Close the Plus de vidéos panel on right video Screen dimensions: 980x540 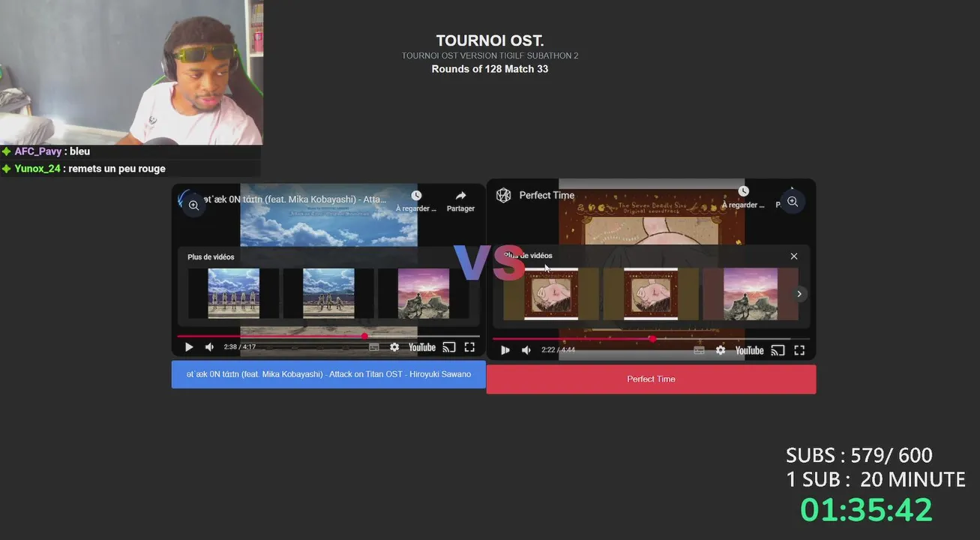(794, 256)
